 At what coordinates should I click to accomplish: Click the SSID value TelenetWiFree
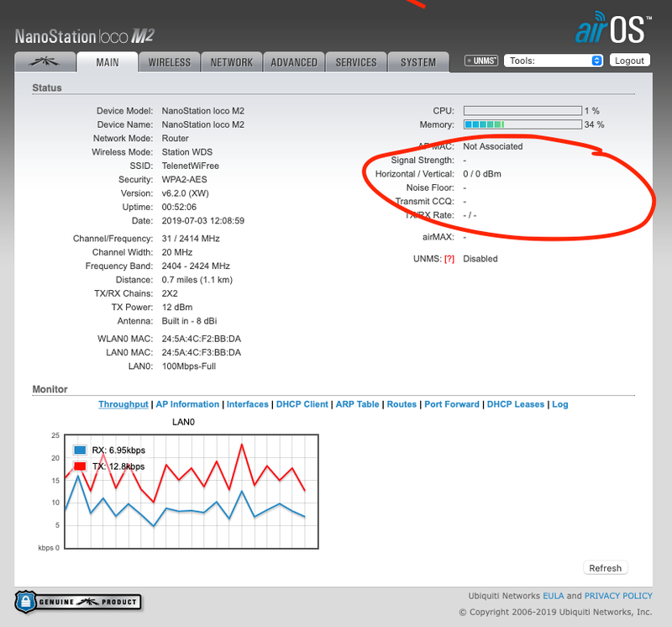click(191, 166)
